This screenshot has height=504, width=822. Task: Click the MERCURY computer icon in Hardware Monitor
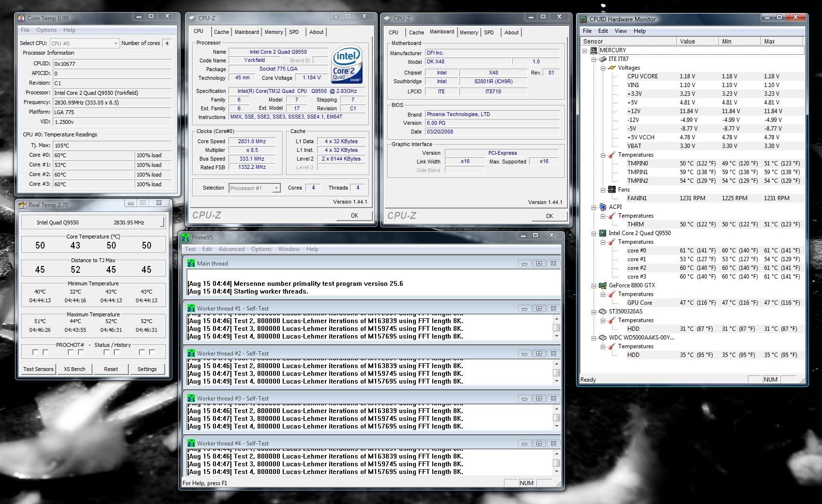(594, 50)
